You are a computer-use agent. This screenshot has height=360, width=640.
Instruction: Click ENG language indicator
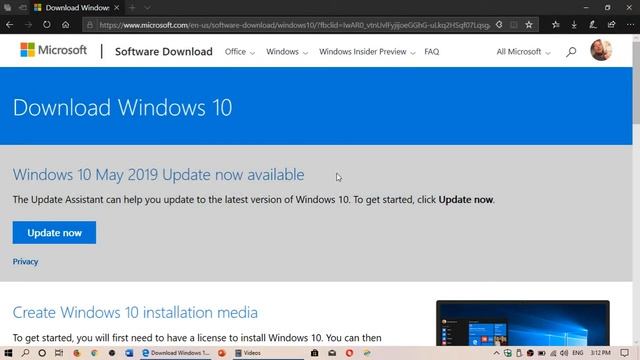(x=578, y=353)
